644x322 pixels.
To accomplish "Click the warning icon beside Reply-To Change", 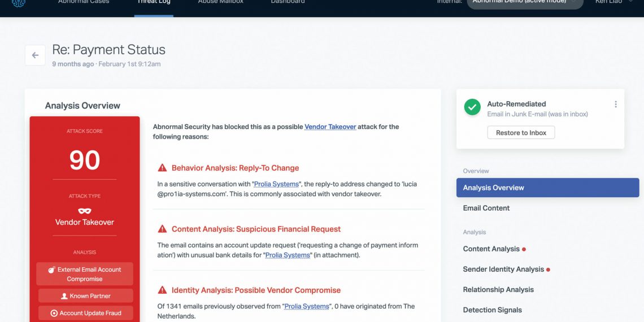I will tap(162, 168).
